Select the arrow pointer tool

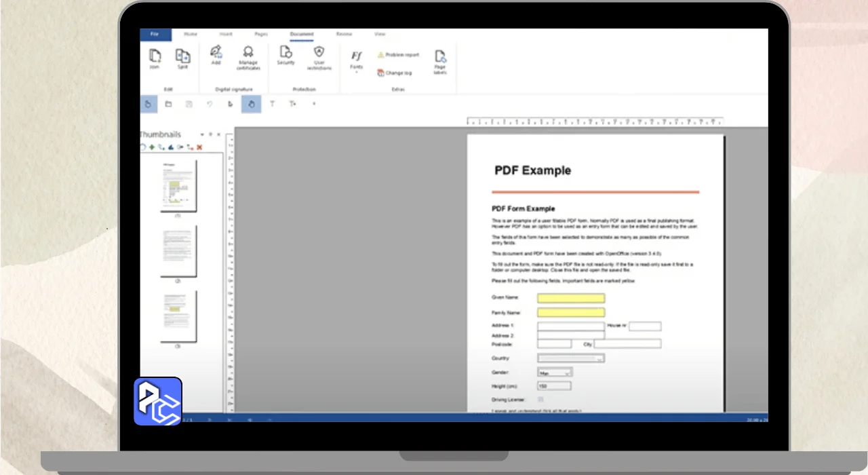(x=231, y=104)
